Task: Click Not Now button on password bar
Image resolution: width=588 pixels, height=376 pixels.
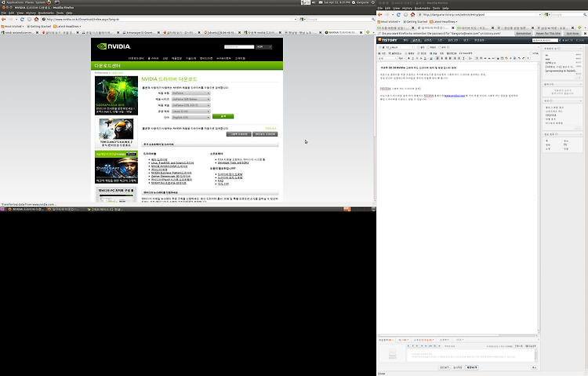Action: point(572,34)
